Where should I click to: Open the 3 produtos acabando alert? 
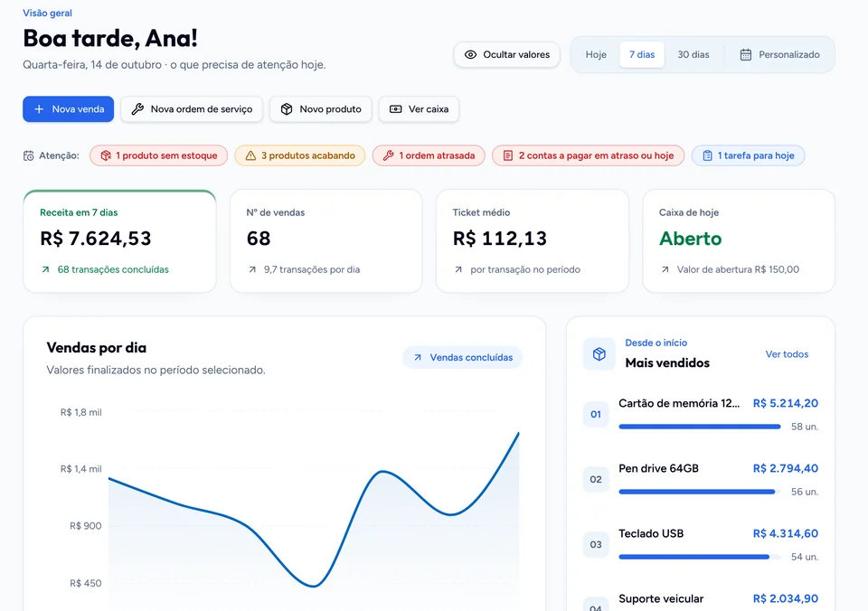click(x=299, y=155)
